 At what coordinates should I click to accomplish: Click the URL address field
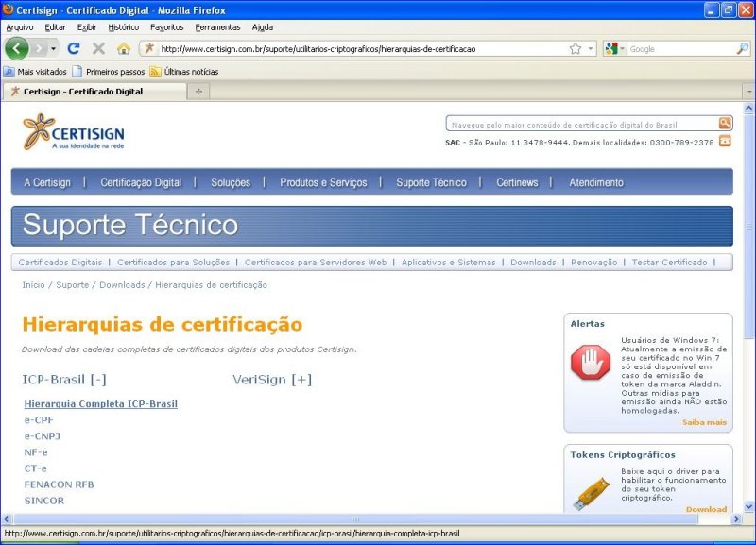coord(362,49)
